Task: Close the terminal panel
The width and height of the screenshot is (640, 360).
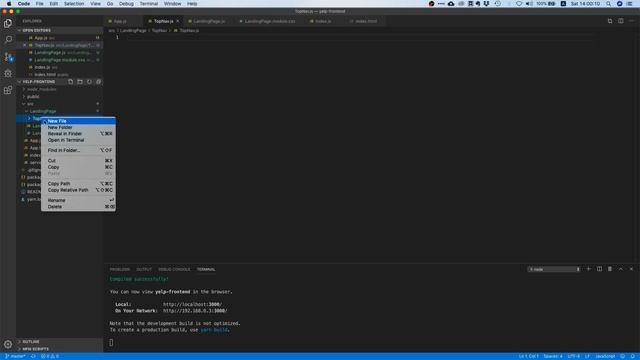Action: click(631, 269)
